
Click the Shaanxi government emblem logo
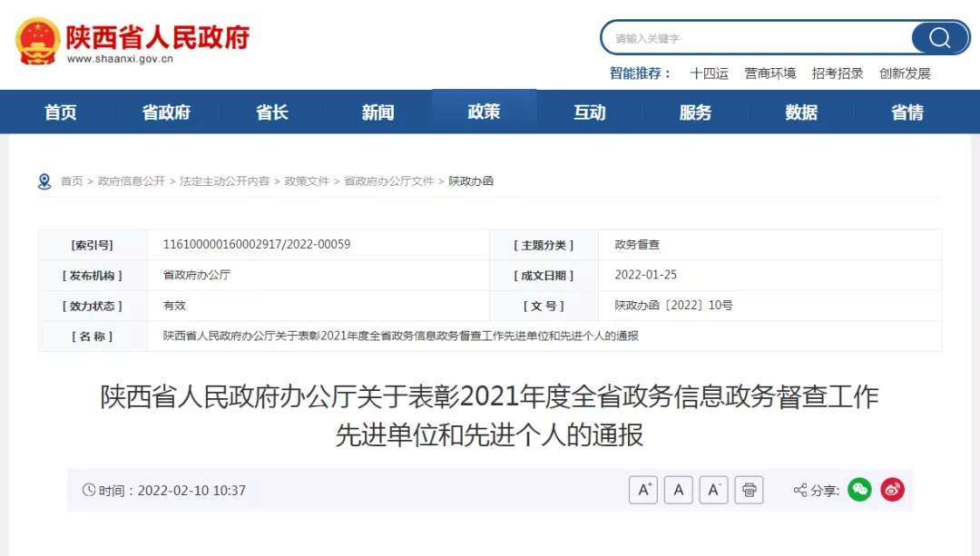click(x=37, y=41)
